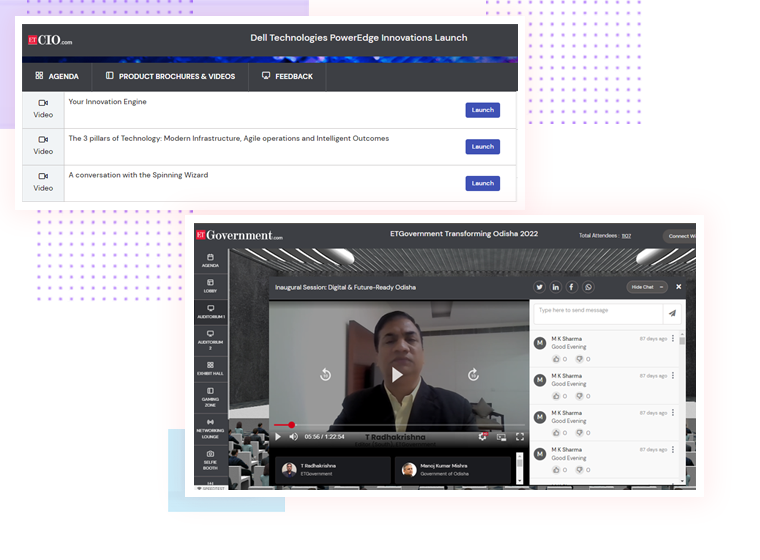Viewport: 760px width, 560px height.
Task: Share session on Twitter
Action: (540, 287)
